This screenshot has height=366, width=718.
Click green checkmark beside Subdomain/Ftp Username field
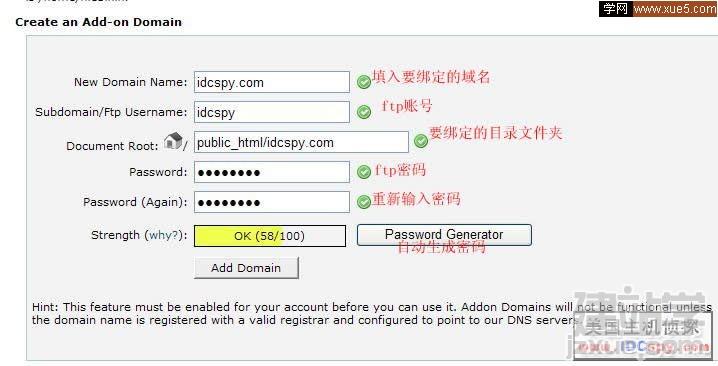point(364,112)
